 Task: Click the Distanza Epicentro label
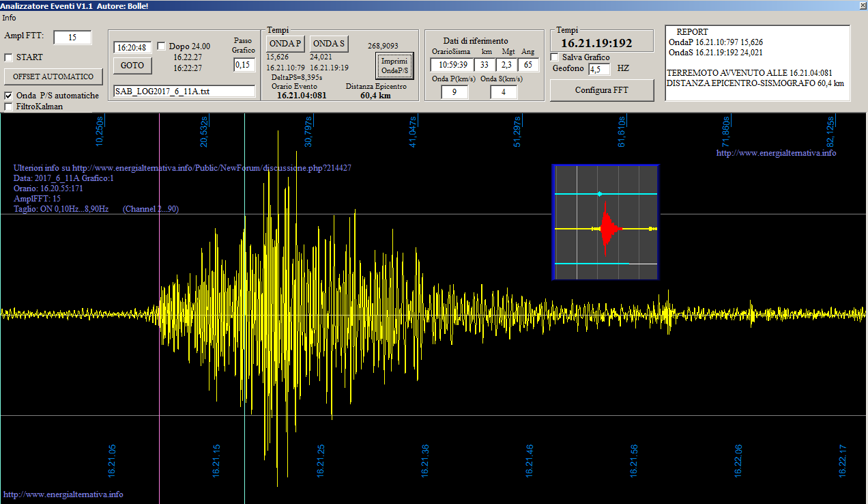(376, 87)
